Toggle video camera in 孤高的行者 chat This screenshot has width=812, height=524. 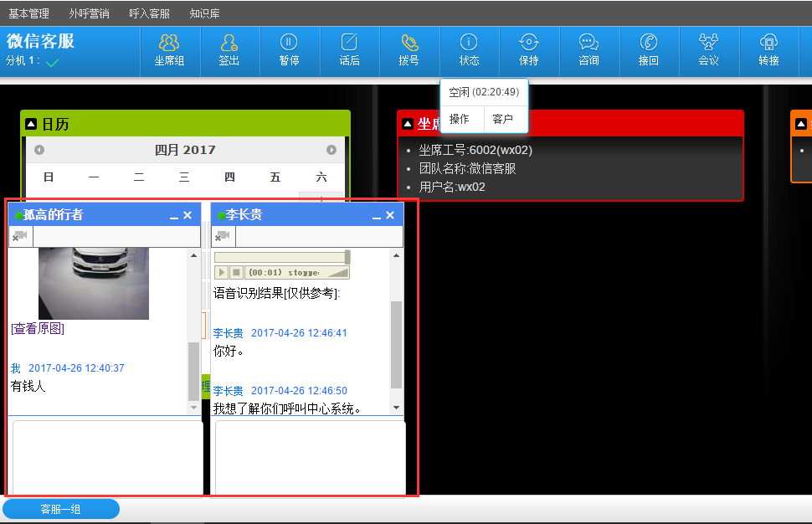coord(20,237)
